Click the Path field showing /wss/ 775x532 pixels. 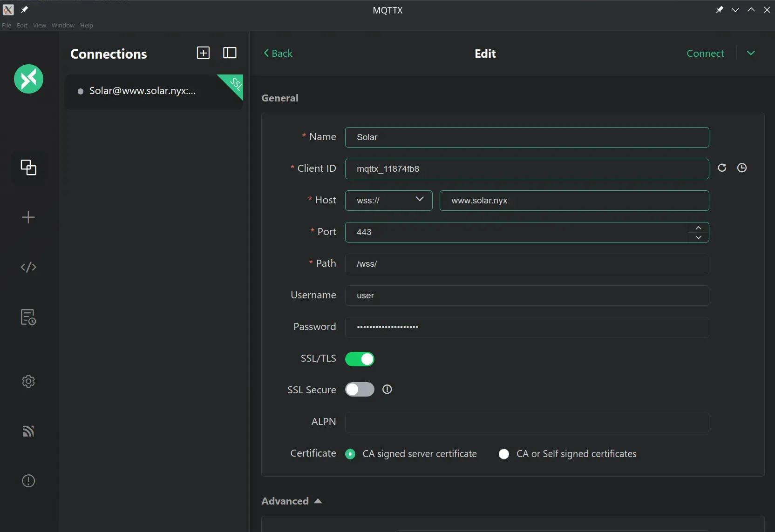pos(527,264)
